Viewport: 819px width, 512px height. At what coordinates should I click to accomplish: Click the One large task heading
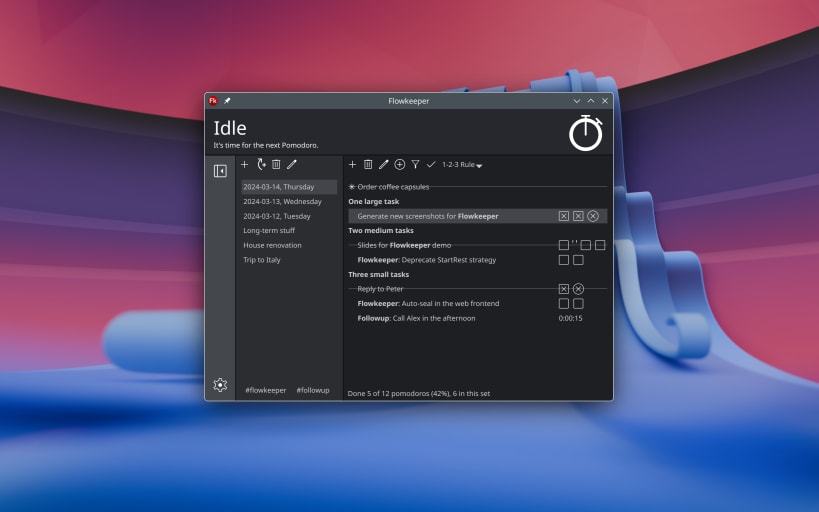click(x=373, y=201)
